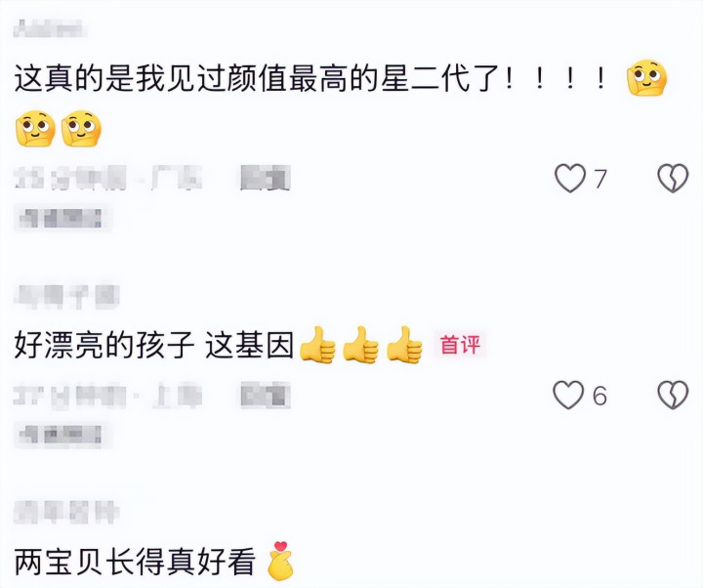Image resolution: width=703 pixels, height=588 pixels.
Task: Select the comment text 两宝贝长得真好看
Action: click(135, 561)
